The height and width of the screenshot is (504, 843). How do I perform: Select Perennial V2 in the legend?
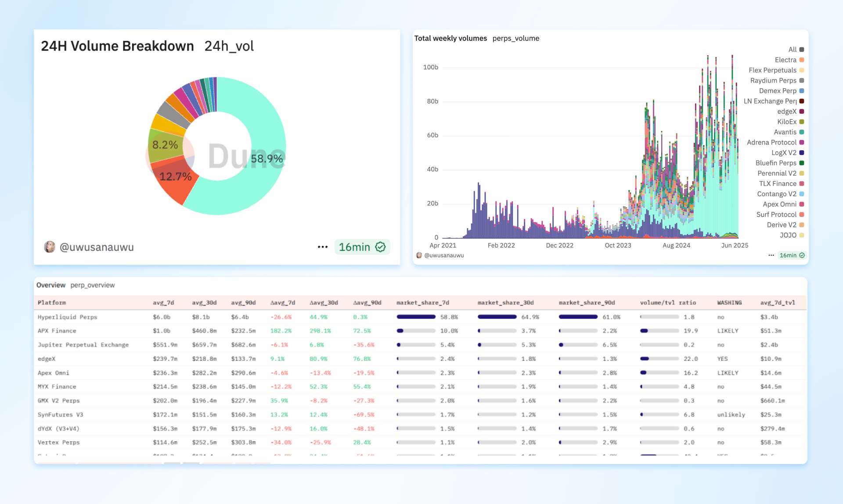click(781, 173)
